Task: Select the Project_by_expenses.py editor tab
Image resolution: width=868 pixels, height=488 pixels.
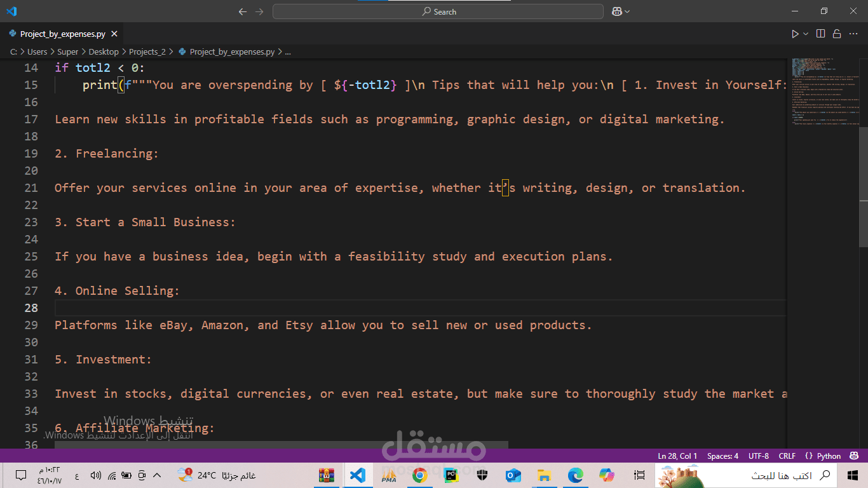Action: coord(62,34)
